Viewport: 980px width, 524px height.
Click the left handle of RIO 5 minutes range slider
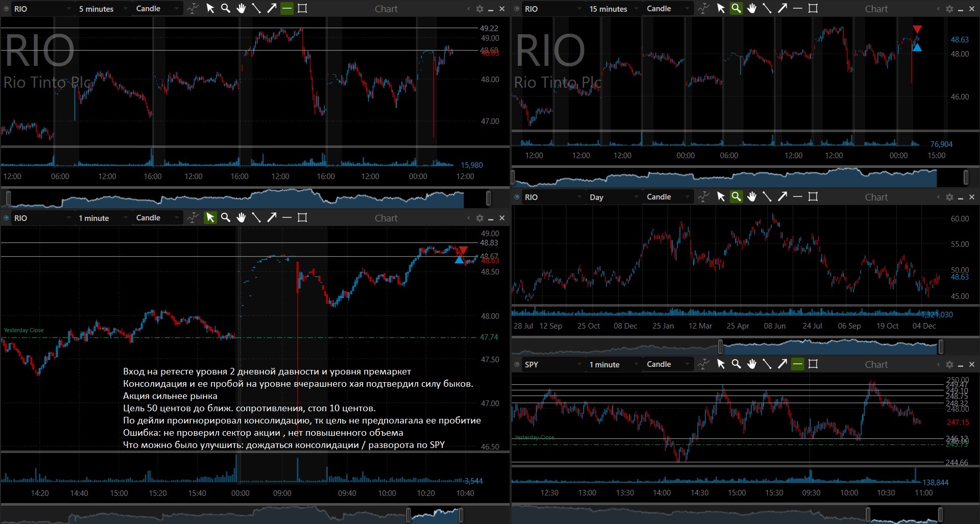click(8, 198)
